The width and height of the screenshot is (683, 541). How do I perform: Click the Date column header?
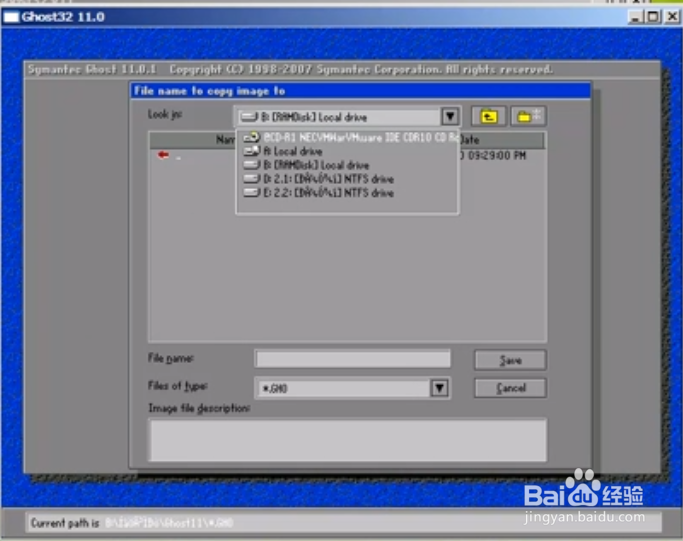point(501,140)
